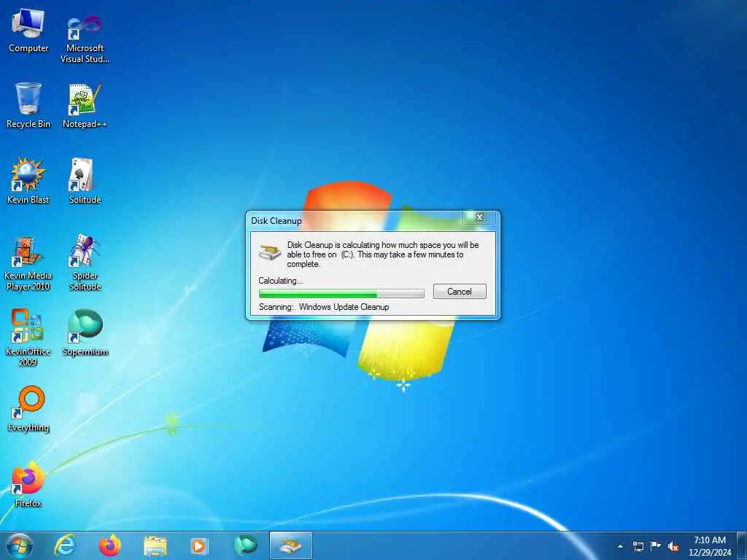Select the Kevin Blast shortcut
Screen dimensions: 747x560
tap(28, 181)
